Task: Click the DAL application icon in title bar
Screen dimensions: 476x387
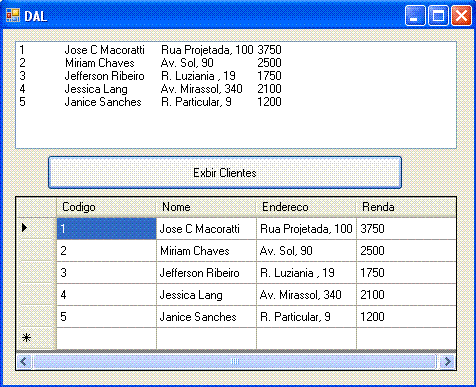Action: pos(13,15)
